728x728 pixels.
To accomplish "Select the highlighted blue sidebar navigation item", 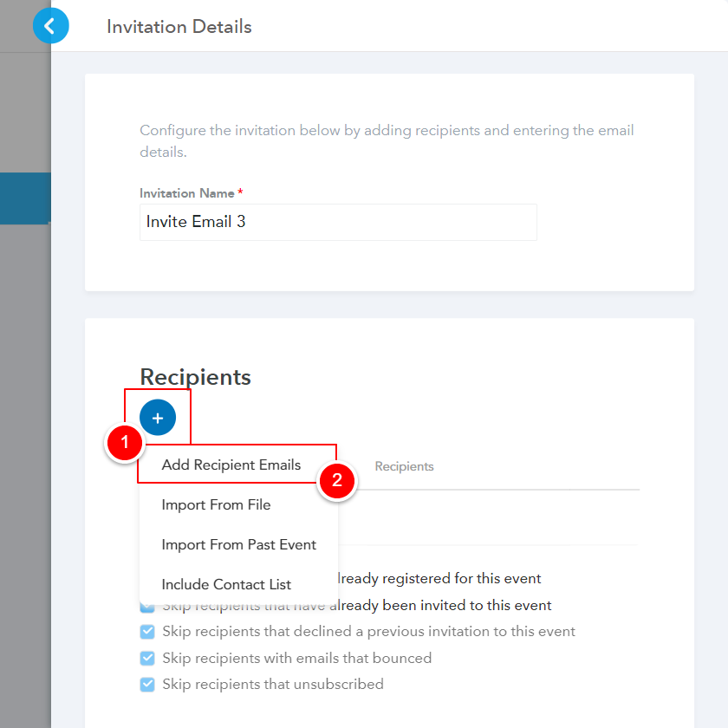I will [25, 198].
